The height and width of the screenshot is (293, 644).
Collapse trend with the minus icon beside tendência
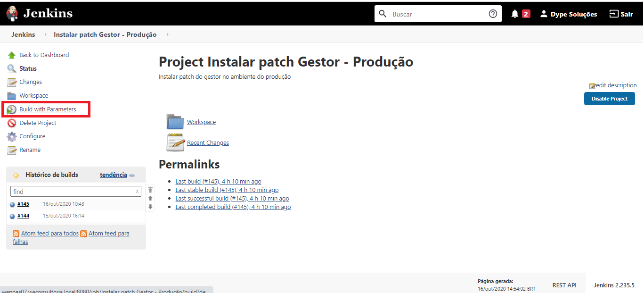[132, 176]
